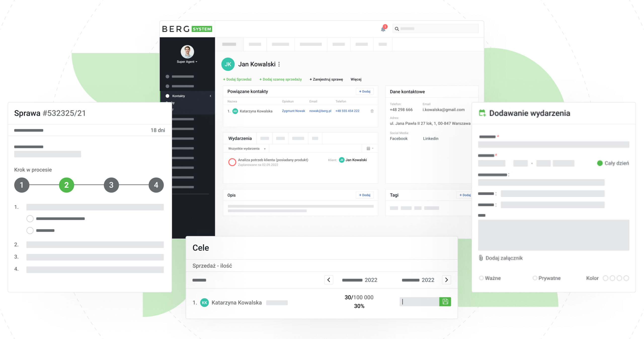The height and width of the screenshot is (339, 644).
Task: Click Dodaj button in Opis panel
Action: coord(365,195)
